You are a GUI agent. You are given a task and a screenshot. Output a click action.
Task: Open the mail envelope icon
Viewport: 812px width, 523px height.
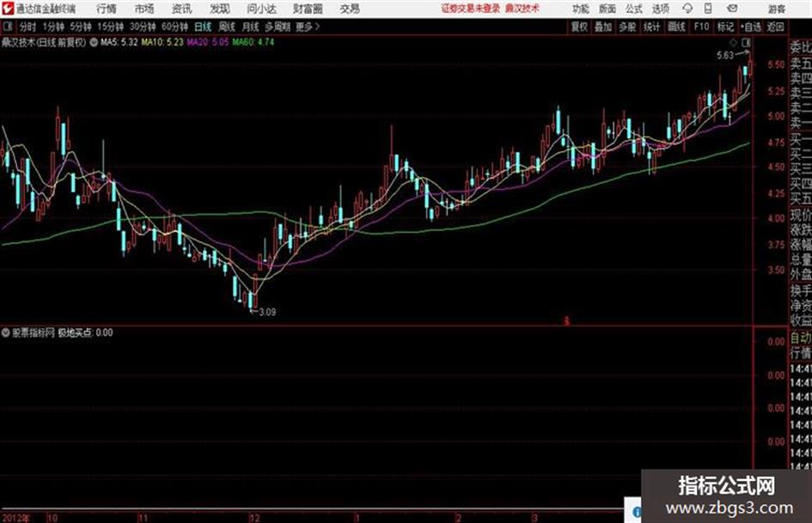[732, 9]
